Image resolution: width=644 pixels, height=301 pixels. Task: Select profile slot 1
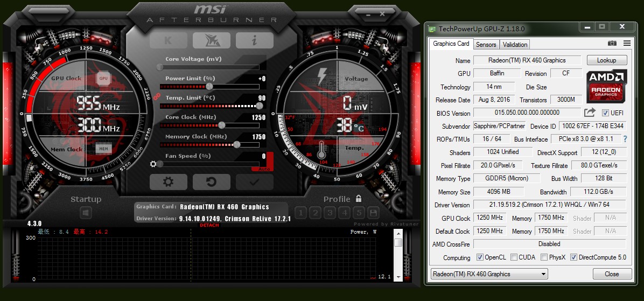(300, 213)
